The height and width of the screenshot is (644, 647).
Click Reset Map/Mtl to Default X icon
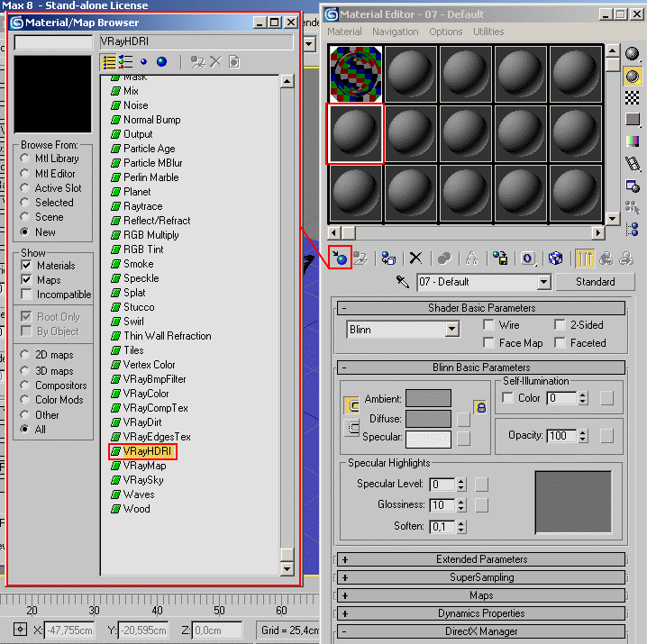pos(415,259)
